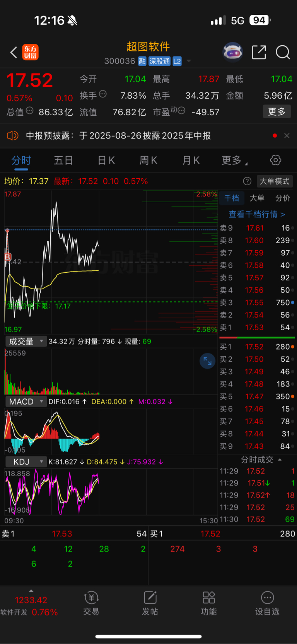Open the 设自选 watchlist icon

tap(267, 603)
